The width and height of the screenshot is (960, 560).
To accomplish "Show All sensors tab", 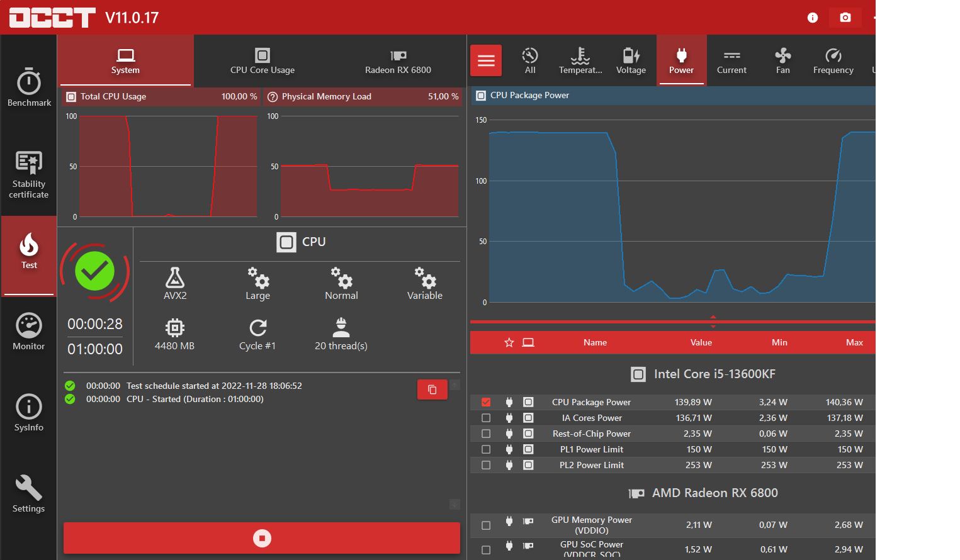I will click(530, 61).
